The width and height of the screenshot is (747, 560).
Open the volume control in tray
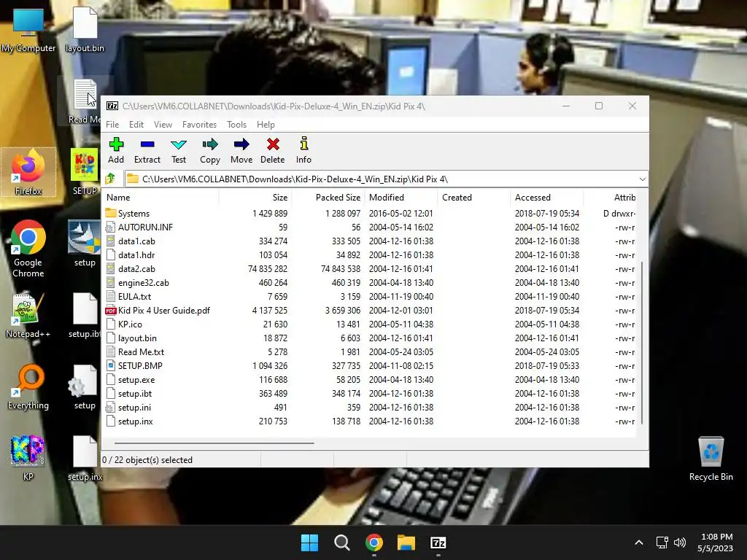pyautogui.click(x=680, y=542)
